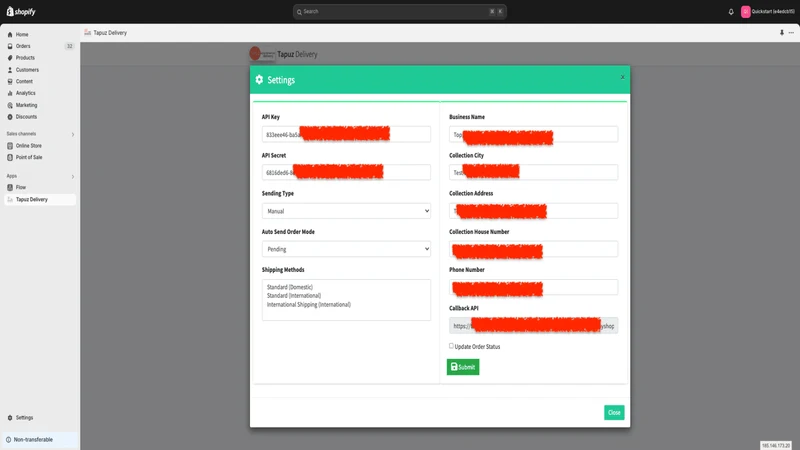This screenshot has height=450, width=800.
Task: Select Standard (Domestic) shipping method
Action: [x=290, y=287]
